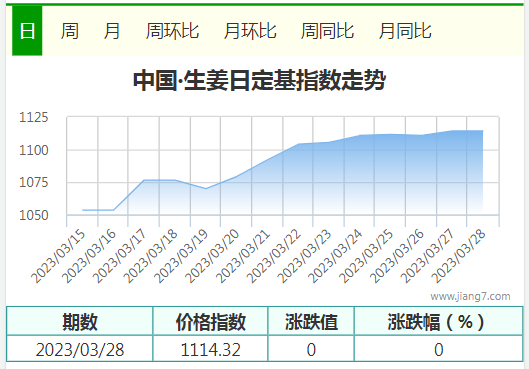Click the 1125 y-axis value label
This screenshot has width=529, height=369.
point(34,117)
